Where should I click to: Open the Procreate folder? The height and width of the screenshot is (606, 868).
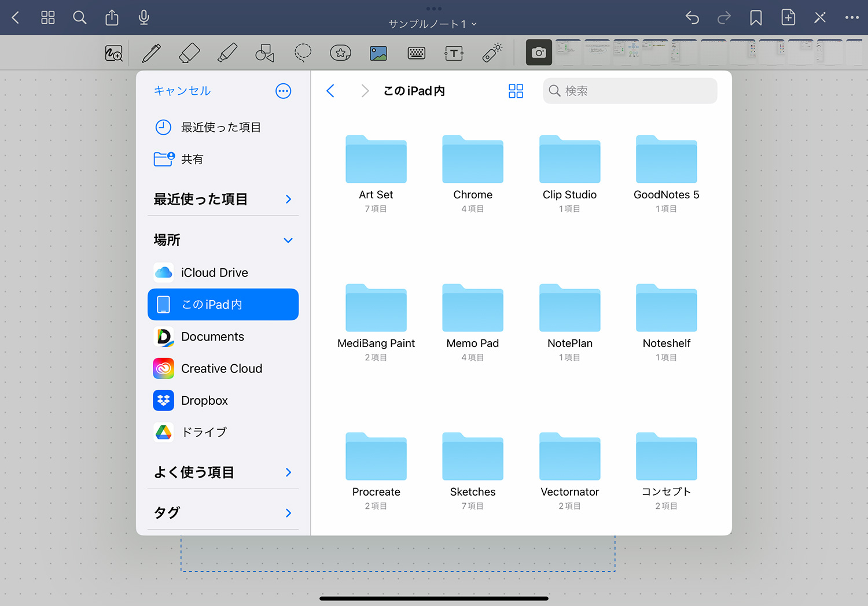point(376,471)
